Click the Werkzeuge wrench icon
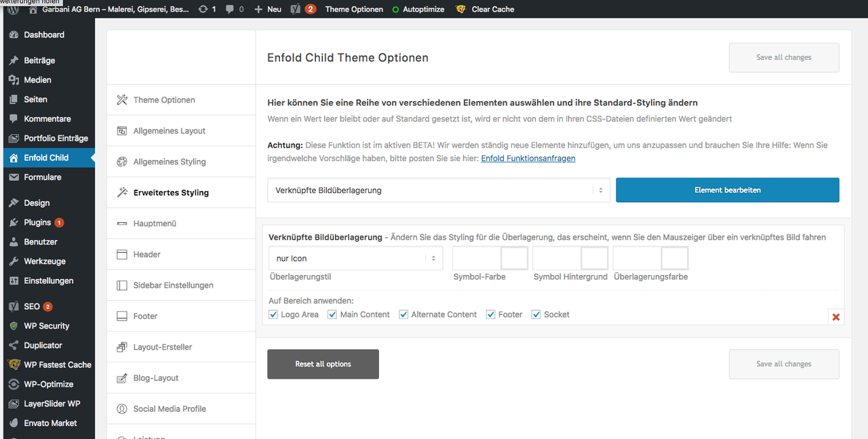This screenshot has width=868, height=439. [14, 262]
